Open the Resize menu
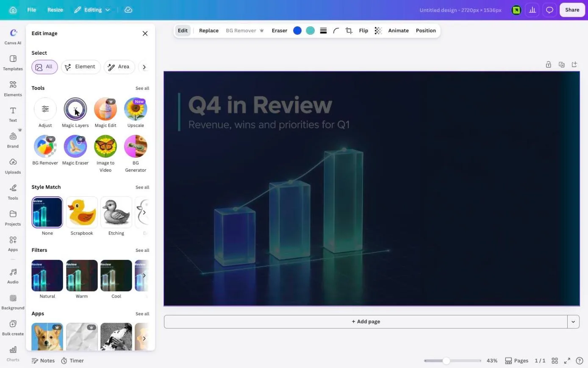The width and height of the screenshot is (588, 368). tap(55, 10)
